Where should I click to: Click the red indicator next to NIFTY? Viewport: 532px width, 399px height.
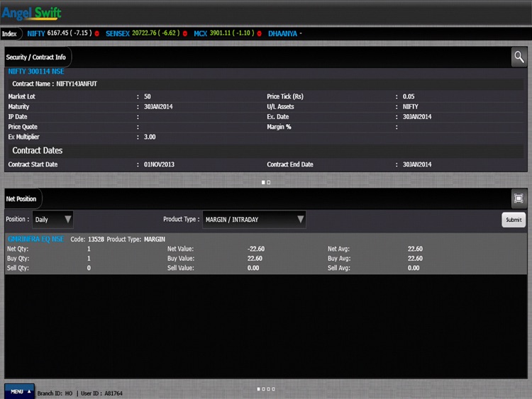(97, 33)
